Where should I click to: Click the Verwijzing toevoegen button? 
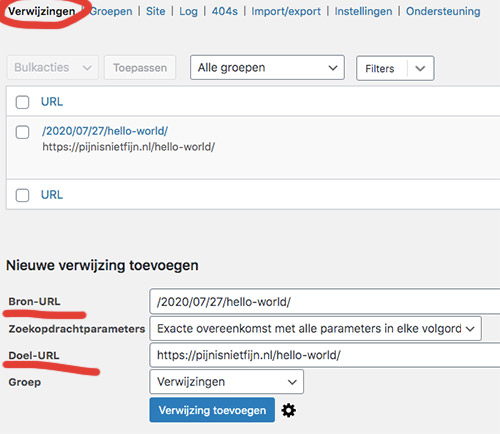click(212, 410)
